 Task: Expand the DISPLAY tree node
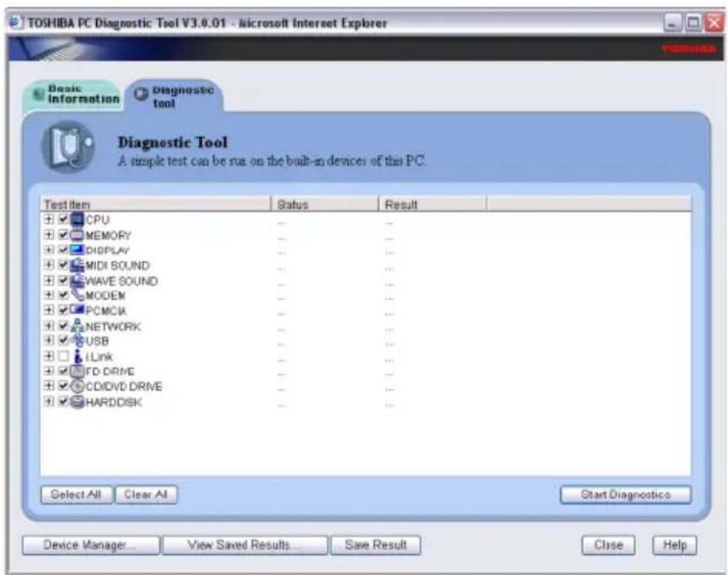click(49, 250)
